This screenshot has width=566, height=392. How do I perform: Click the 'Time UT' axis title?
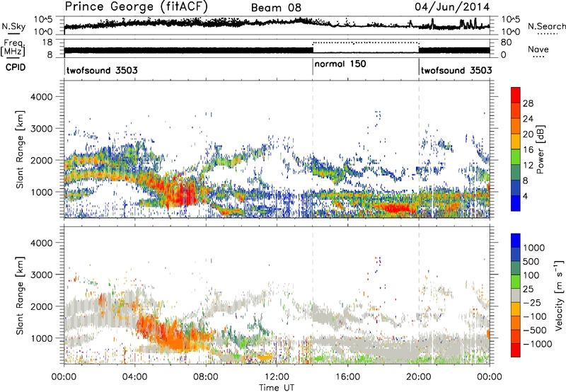tap(277, 387)
